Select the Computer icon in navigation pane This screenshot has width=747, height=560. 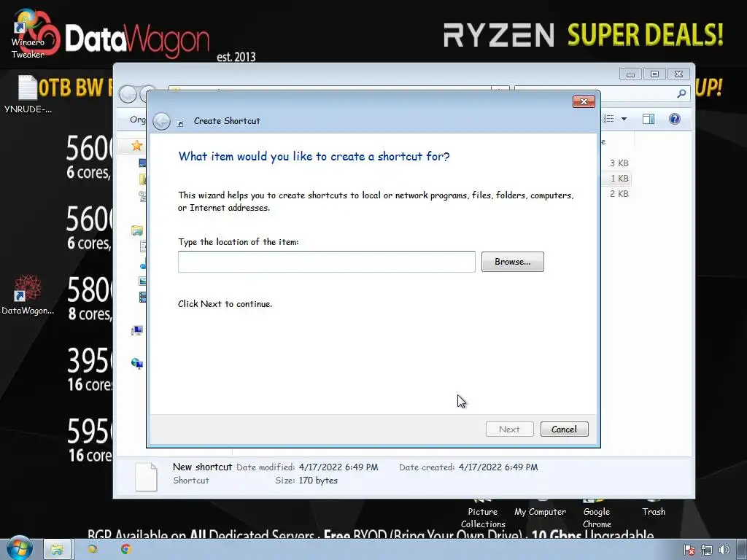point(136,330)
